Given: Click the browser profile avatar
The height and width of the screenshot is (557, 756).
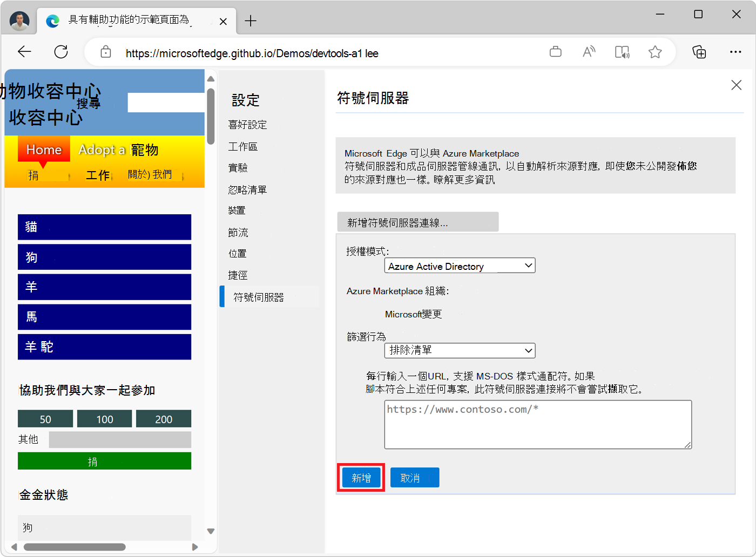Looking at the screenshot, I should pyautogui.click(x=19, y=21).
